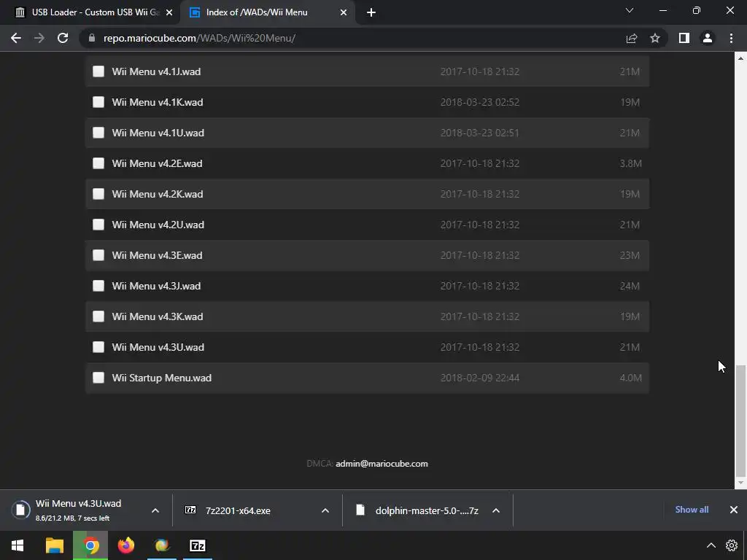Go back using the browser back arrow

pos(16,38)
